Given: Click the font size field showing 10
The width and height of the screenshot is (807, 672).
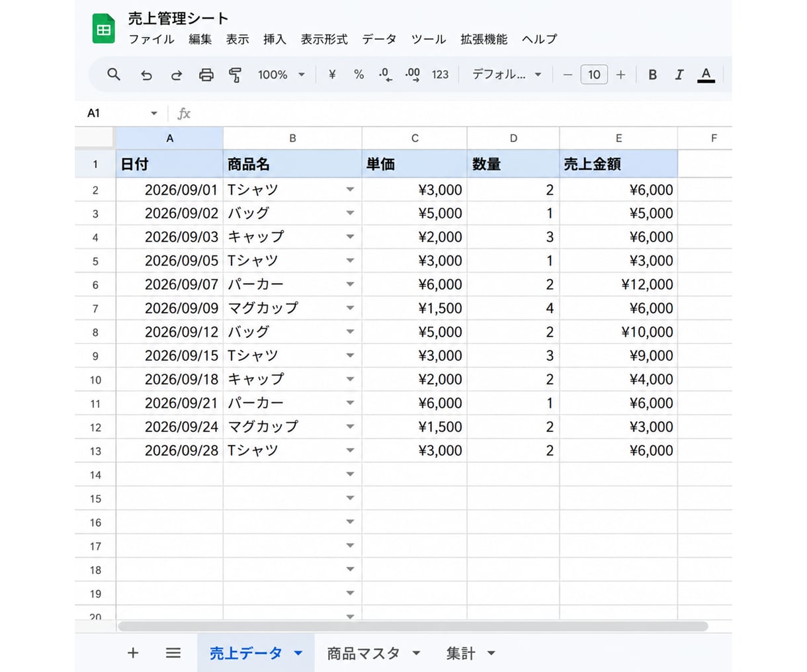Looking at the screenshot, I should click(594, 75).
